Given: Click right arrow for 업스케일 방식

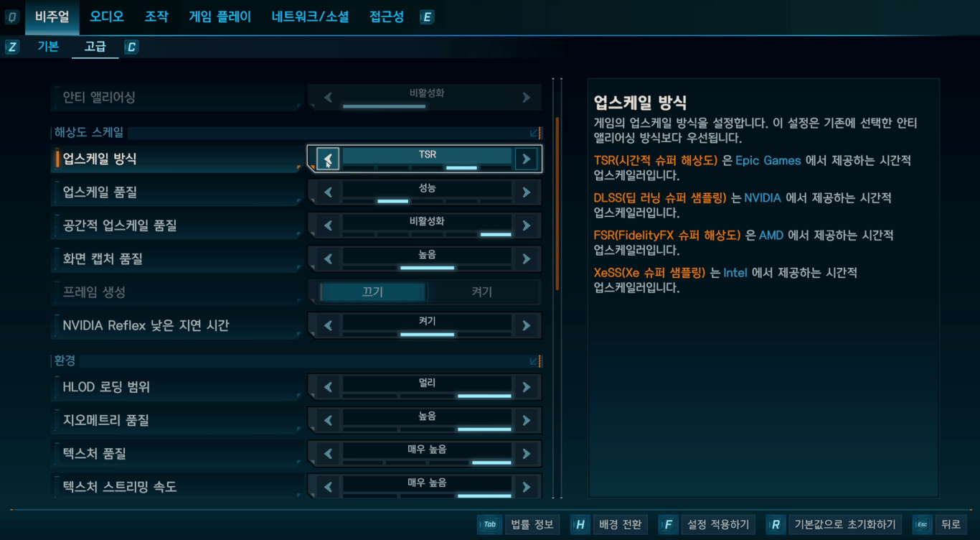Looking at the screenshot, I should [527, 159].
